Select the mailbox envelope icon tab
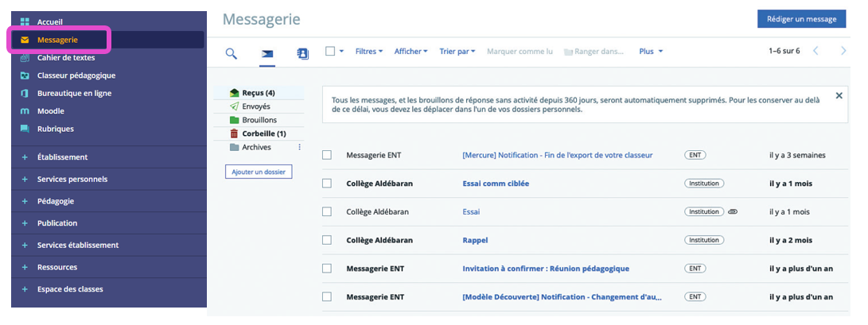The height and width of the screenshot is (325, 868). pos(267,53)
